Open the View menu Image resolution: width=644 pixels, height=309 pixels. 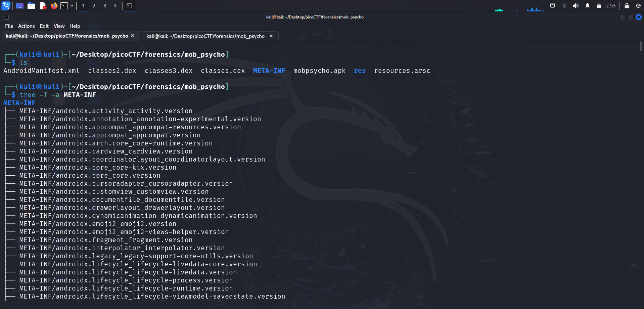59,26
